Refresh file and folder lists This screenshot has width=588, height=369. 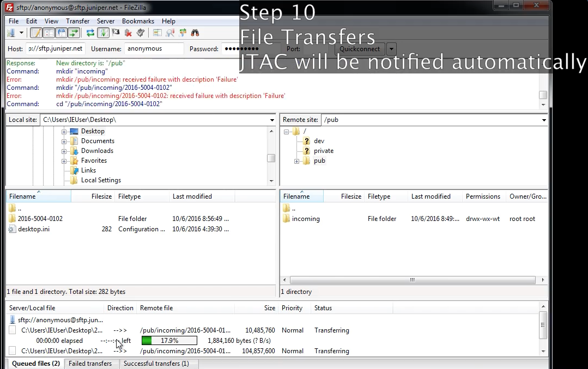pos(90,33)
